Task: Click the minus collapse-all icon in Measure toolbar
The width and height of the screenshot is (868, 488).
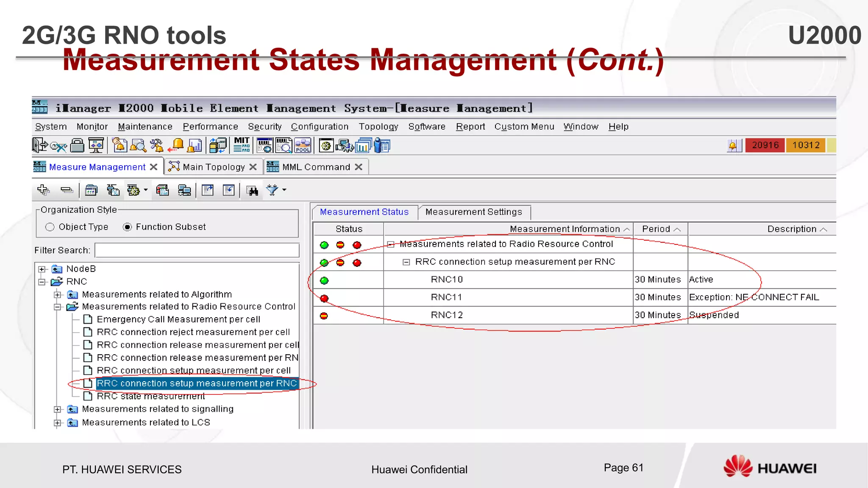Action: click(x=67, y=190)
